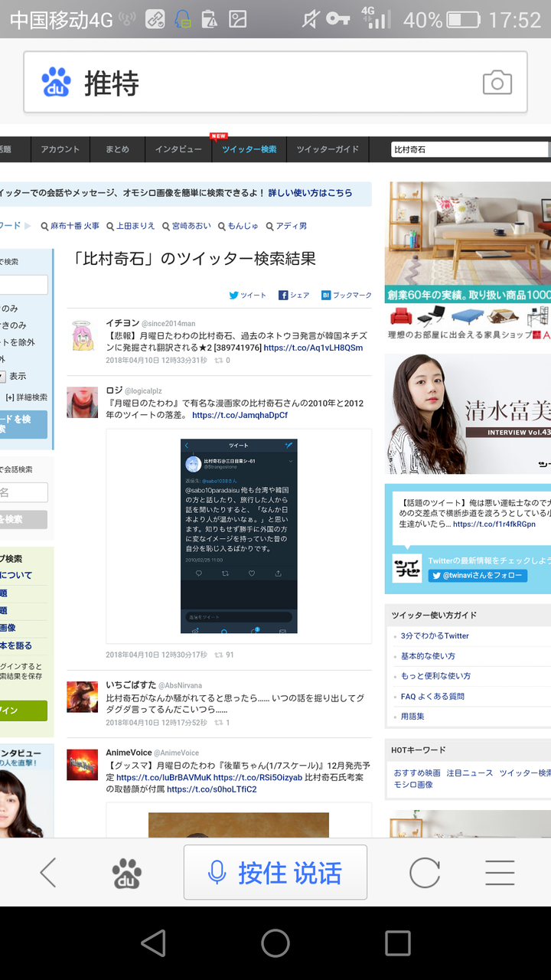Open link t.co/luBrBAVMuK
551x980 pixels.
click(164, 777)
